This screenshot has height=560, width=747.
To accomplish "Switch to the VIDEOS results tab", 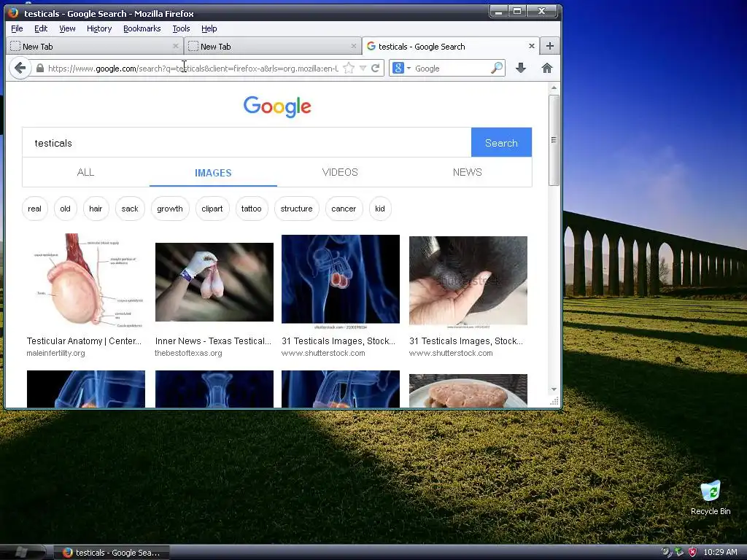I will 340,172.
